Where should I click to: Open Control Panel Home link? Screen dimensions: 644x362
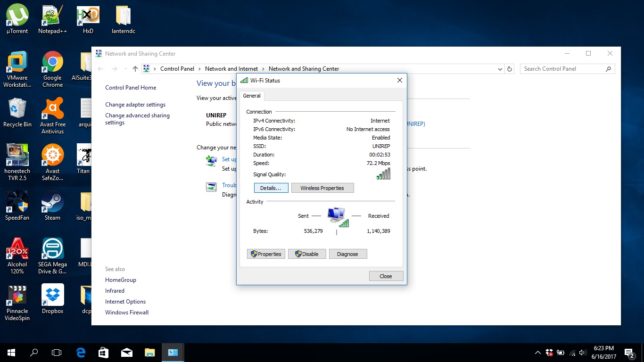point(131,88)
